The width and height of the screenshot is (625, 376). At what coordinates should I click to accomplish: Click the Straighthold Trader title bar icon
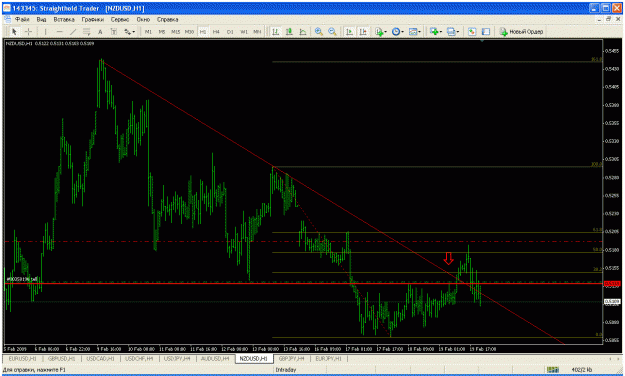tap(7, 8)
